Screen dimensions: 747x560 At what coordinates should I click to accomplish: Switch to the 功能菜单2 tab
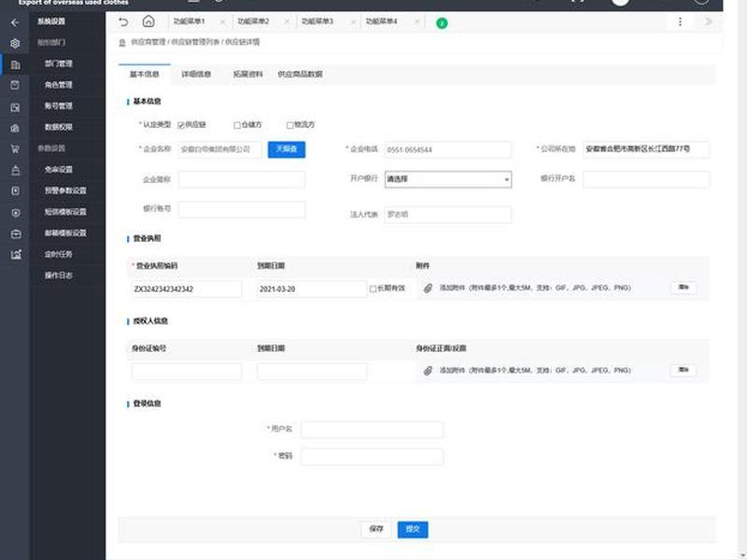click(253, 21)
